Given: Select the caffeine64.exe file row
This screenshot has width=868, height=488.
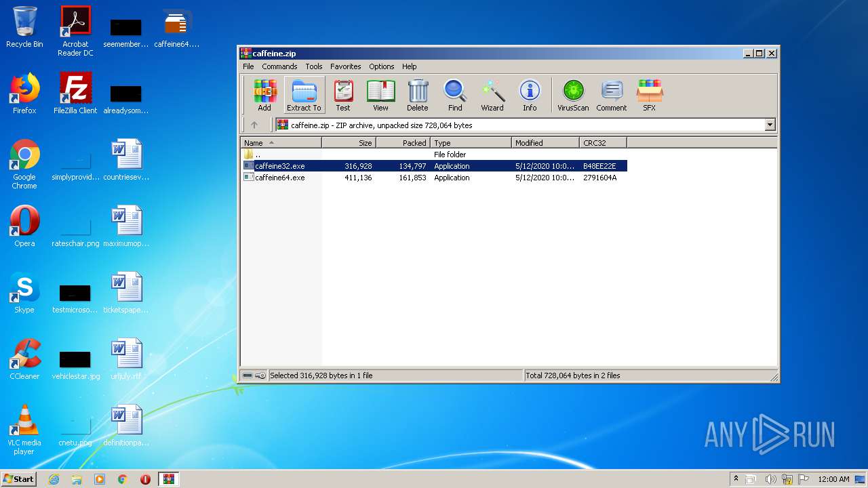Looking at the screenshot, I should pyautogui.click(x=434, y=178).
